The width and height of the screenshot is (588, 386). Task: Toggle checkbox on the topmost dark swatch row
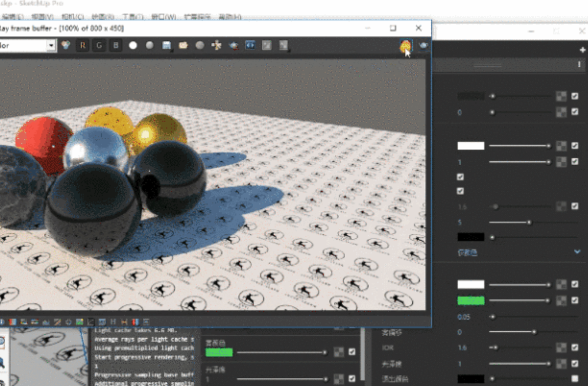[575, 96]
